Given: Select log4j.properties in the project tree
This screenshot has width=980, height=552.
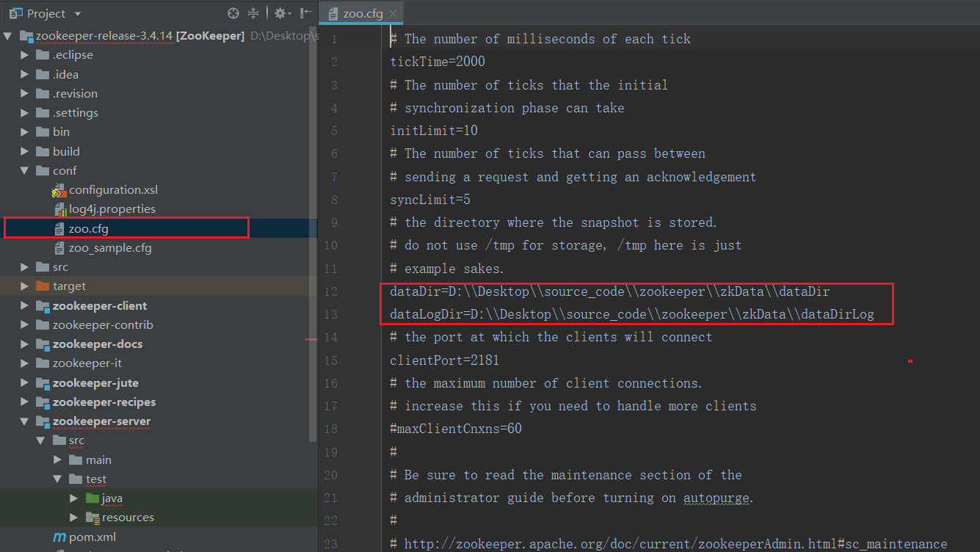Looking at the screenshot, I should coord(112,209).
